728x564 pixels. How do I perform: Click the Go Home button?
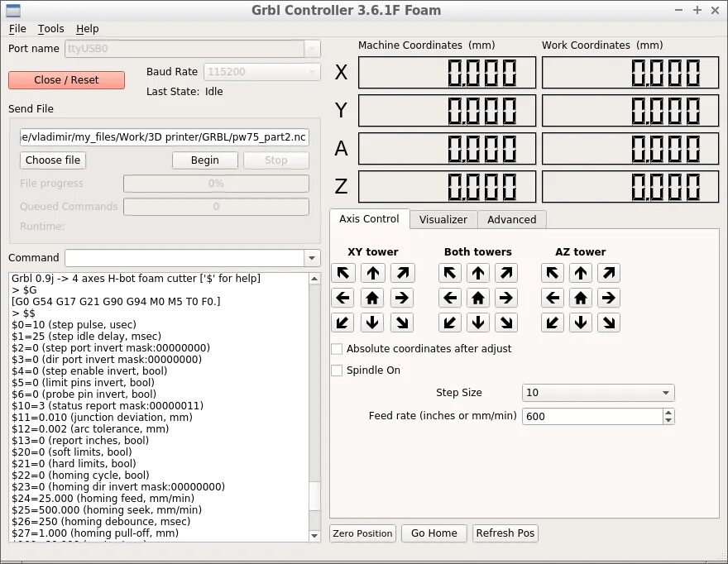pyautogui.click(x=434, y=533)
